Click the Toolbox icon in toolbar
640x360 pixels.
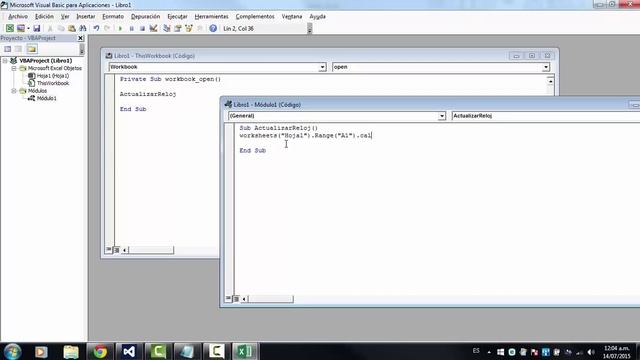[200, 28]
